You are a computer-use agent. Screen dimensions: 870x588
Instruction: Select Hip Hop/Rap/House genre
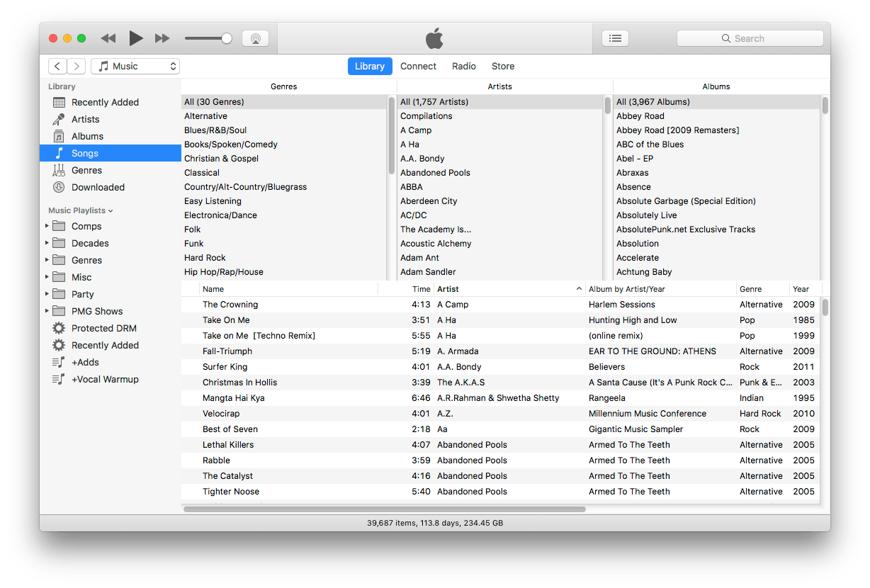coord(285,272)
